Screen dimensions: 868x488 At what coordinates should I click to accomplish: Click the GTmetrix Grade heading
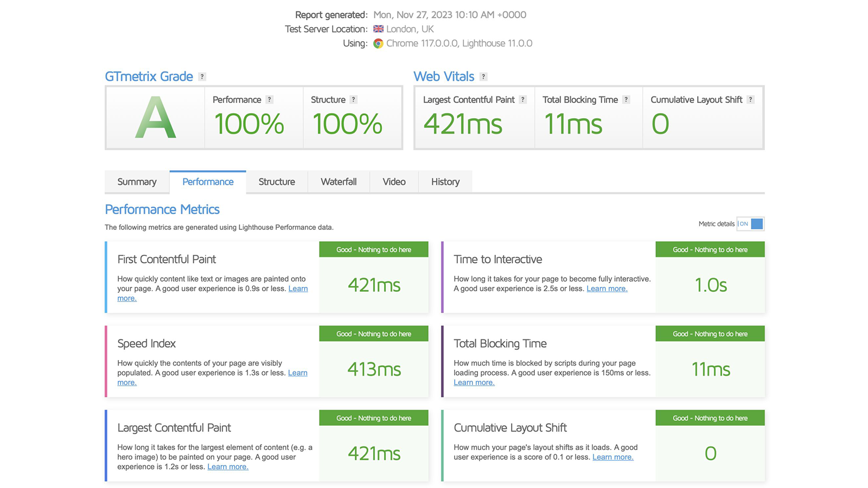click(149, 76)
